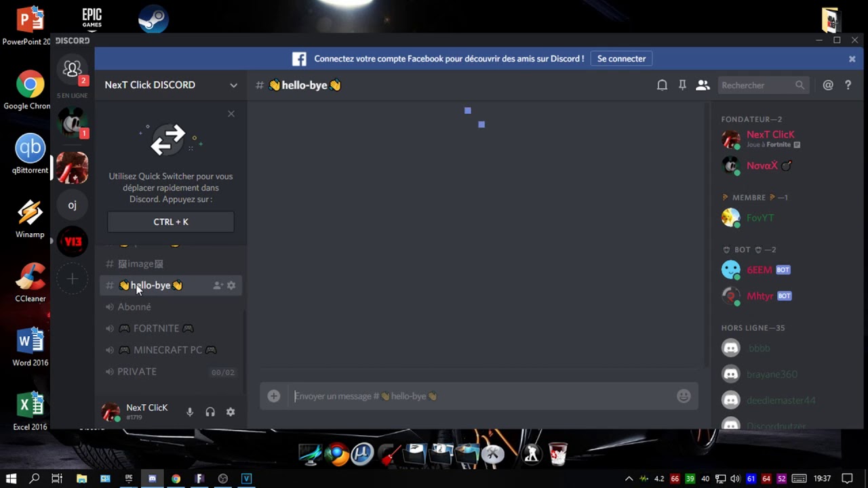
Task: Dismiss the Quick Switcher tip
Action: tap(231, 114)
